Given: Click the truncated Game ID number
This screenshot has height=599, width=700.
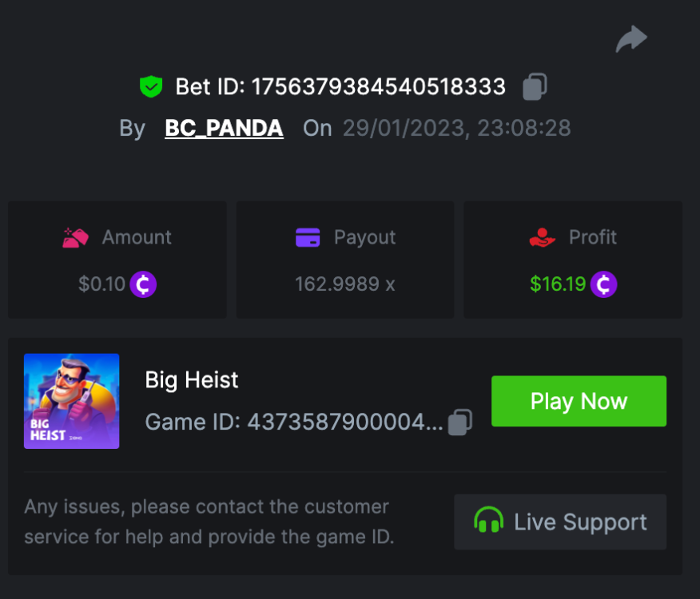Looking at the screenshot, I should (344, 422).
